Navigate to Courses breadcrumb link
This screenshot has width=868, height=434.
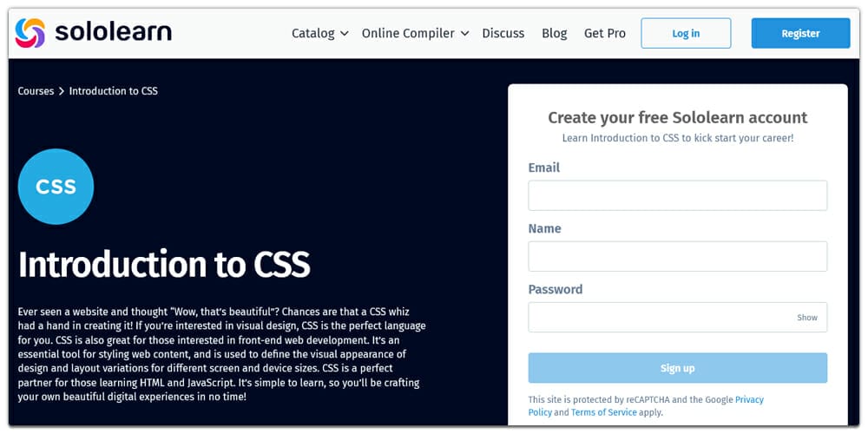tap(36, 91)
